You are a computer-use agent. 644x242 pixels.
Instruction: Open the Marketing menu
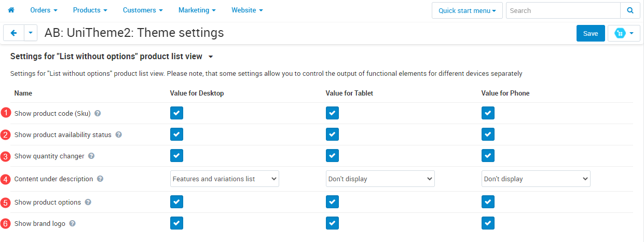(197, 10)
